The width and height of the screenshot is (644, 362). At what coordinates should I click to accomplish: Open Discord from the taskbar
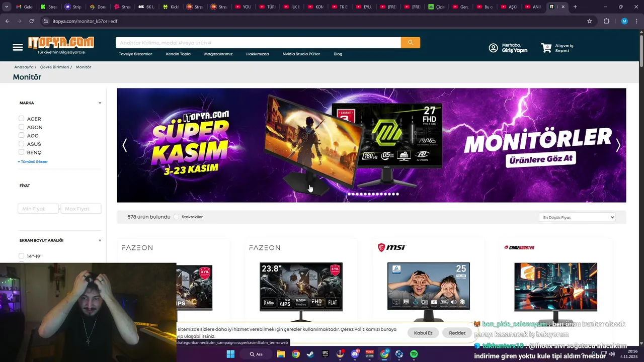(x=355, y=354)
